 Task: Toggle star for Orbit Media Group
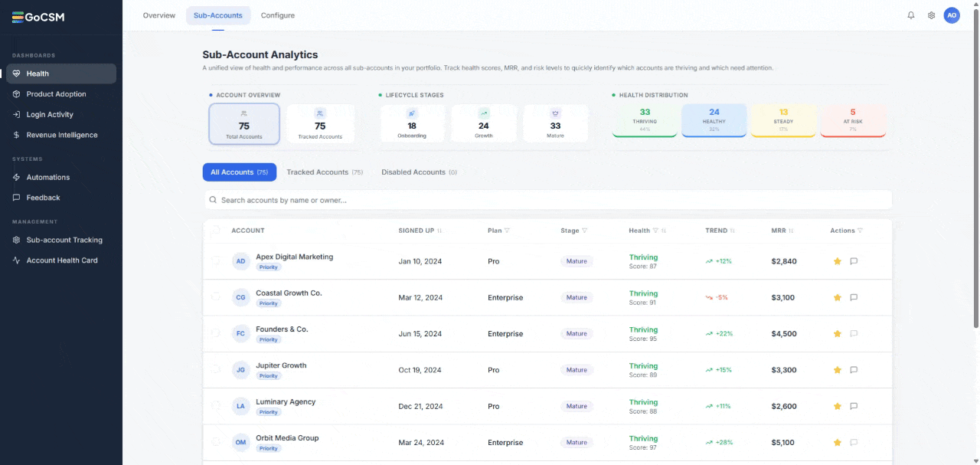pos(838,443)
